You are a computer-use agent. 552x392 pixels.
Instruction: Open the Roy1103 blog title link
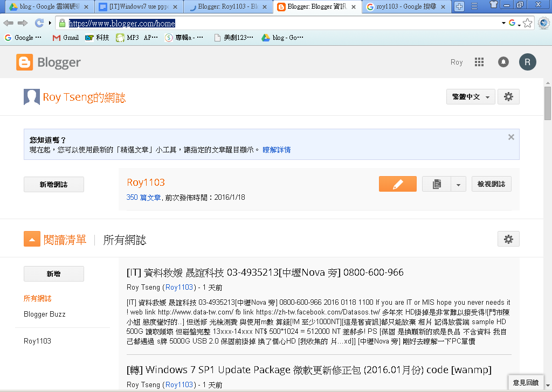[x=146, y=183]
